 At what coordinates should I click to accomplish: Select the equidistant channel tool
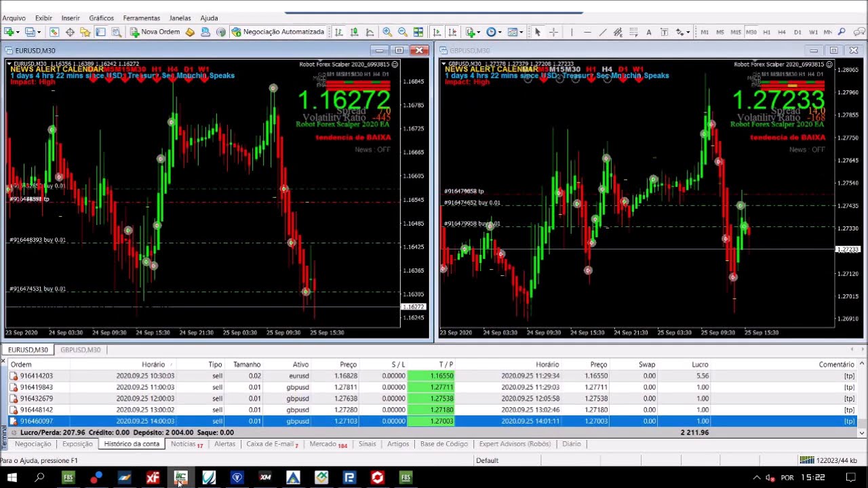tap(618, 32)
